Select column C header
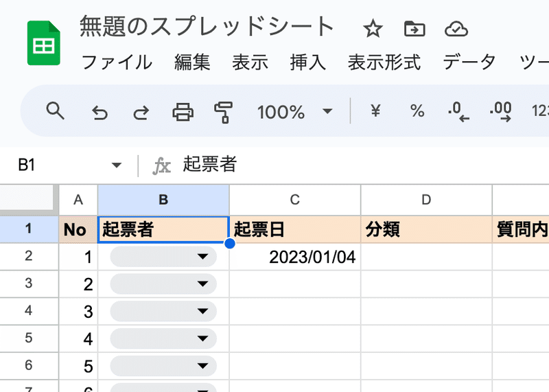Screen dimensions: 549x392 (x=295, y=200)
